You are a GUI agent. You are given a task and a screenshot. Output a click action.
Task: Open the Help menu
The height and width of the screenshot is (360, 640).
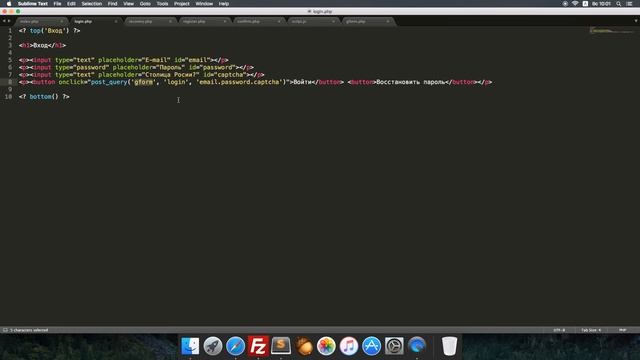[224, 4]
